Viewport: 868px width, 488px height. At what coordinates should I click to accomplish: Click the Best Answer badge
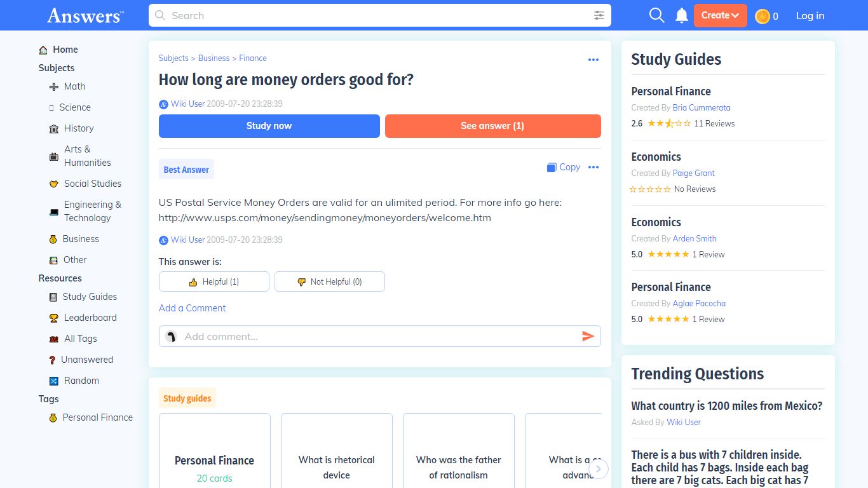(186, 170)
